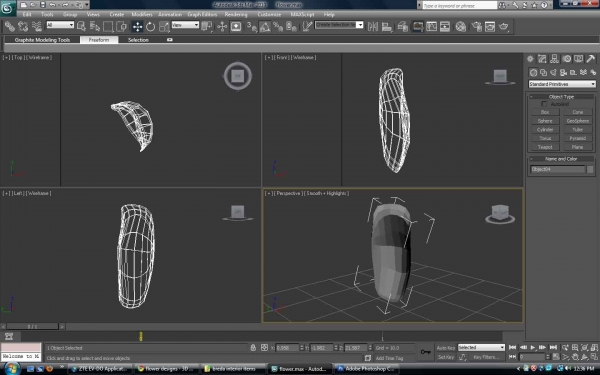Click the Sphere primitive button

(545, 121)
